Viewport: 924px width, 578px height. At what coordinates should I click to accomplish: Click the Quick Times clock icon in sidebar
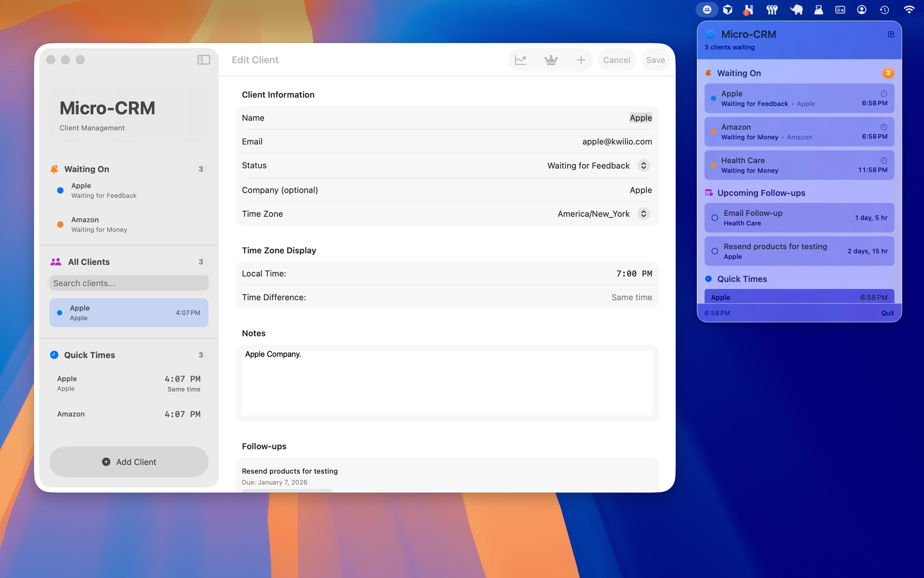click(54, 355)
